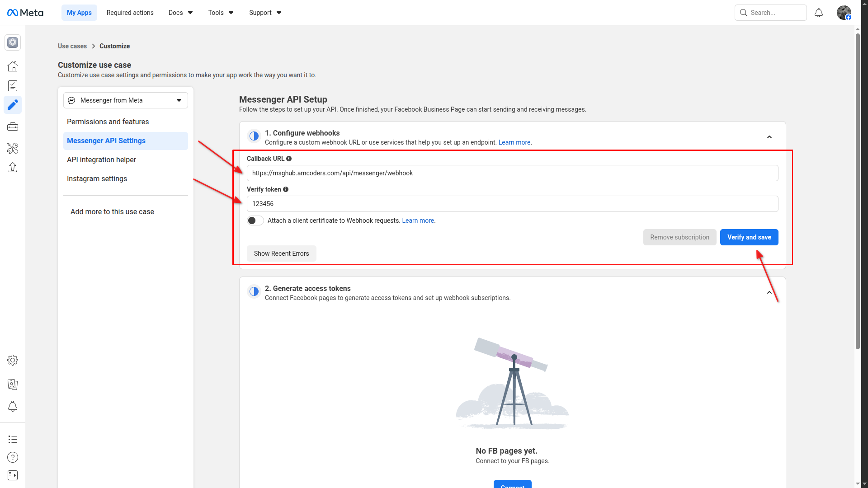Screen dimensions: 868x488
Task: Click the required actions checklist icon
Action: pyautogui.click(x=13, y=86)
